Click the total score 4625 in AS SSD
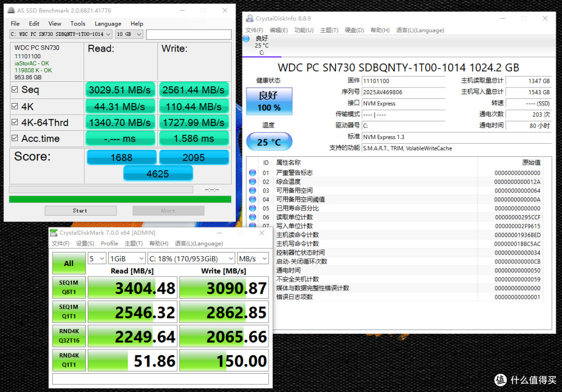 click(x=158, y=174)
